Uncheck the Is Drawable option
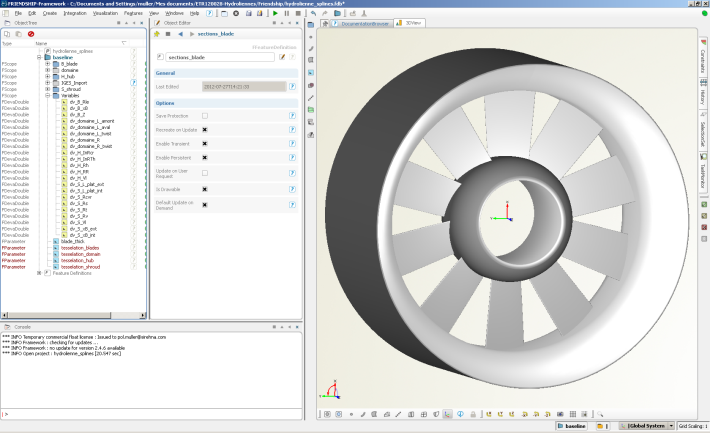Viewport: 710px width, 433px height. click(x=204, y=188)
